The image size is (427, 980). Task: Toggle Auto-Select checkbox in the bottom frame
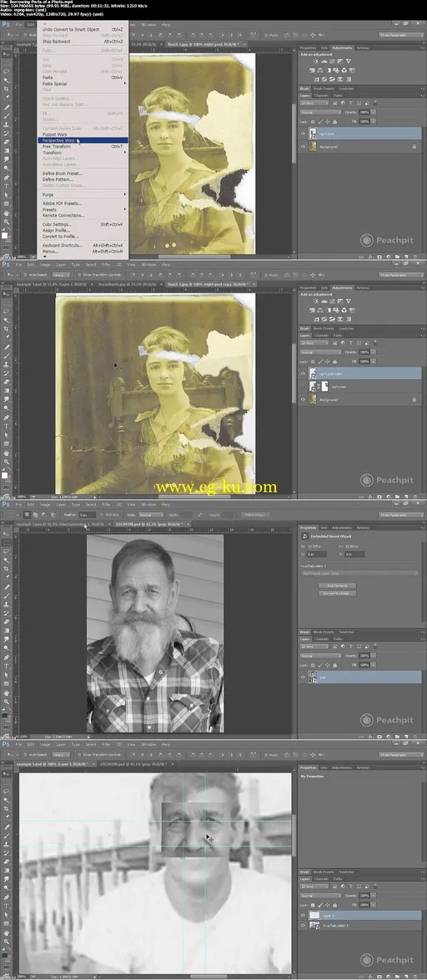[24, 754]
